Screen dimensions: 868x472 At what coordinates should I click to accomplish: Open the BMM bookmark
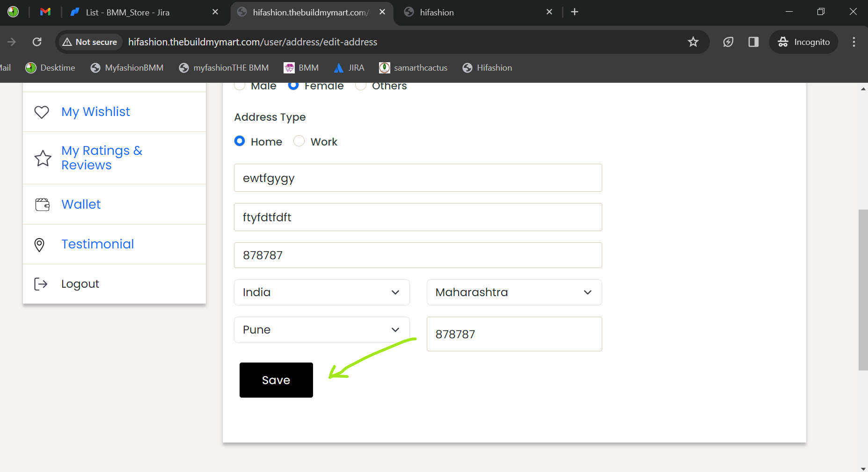point(301,68)
